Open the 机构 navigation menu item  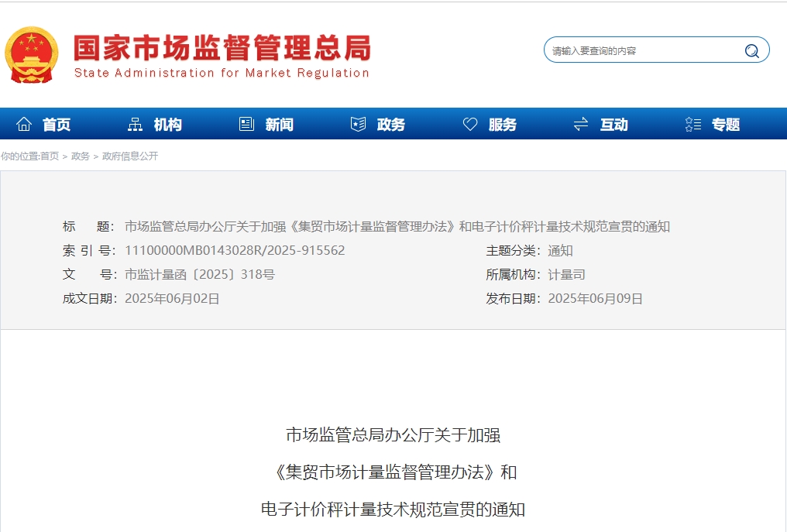pos(167,125)
